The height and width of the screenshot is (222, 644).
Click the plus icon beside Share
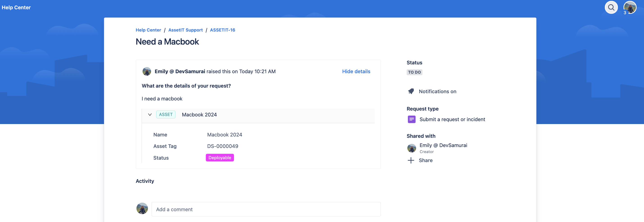click(x=411, y=161)
